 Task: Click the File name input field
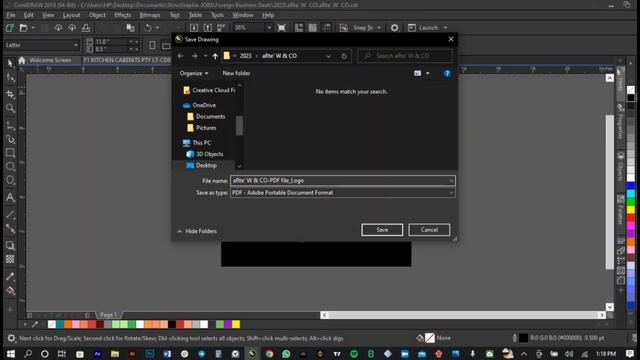coord(342,180)
